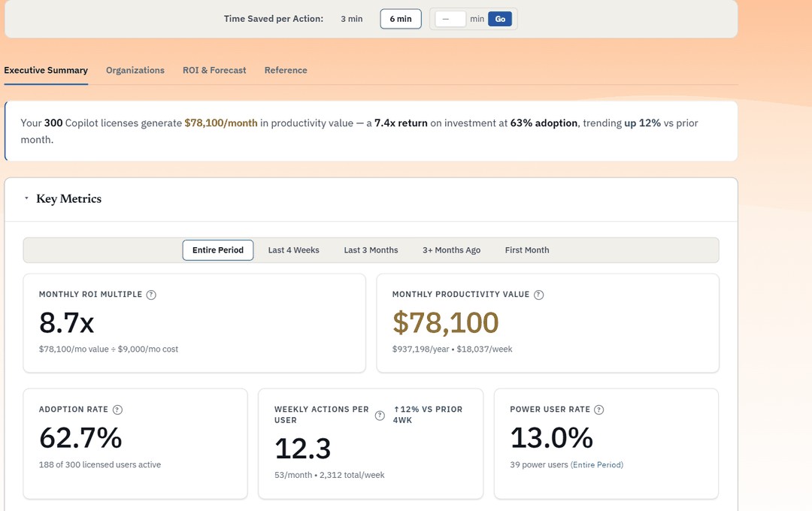Select Last 3 Months filter

tap(371, 250)
